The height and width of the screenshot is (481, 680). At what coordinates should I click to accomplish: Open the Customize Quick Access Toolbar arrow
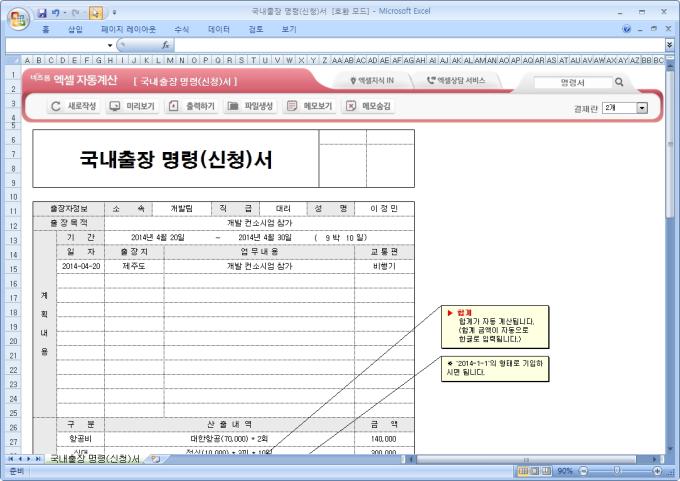(x=114, y=13)
